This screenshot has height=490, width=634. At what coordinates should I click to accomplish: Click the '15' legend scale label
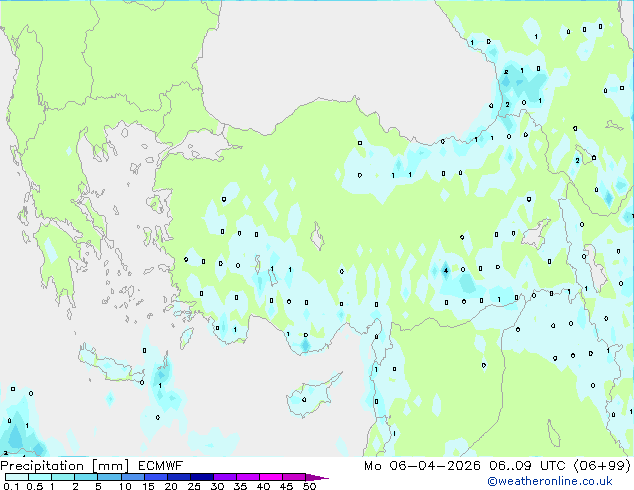[148, 486]
